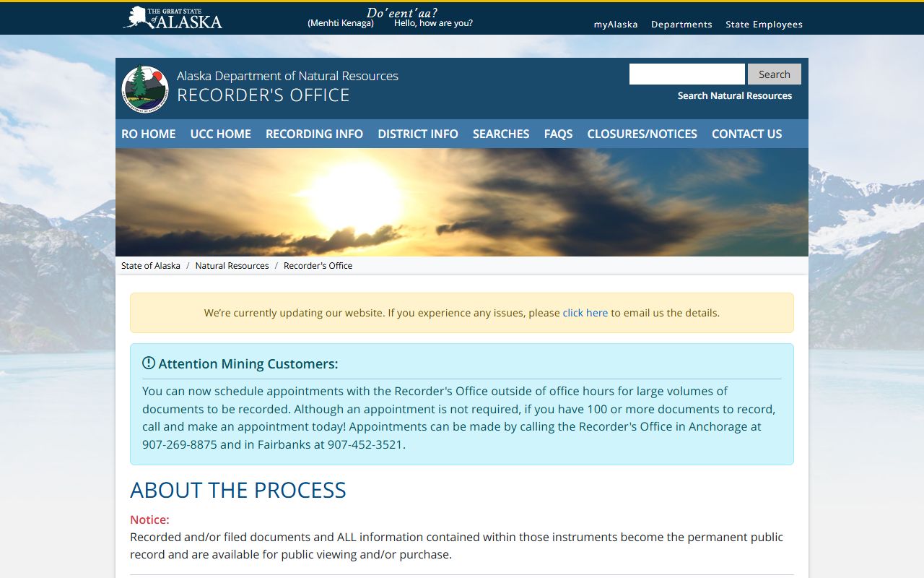Click the (Menhti Kenaga) text
Image resolution: width=924 pixels, height=578 pixels.
(341, 23)
